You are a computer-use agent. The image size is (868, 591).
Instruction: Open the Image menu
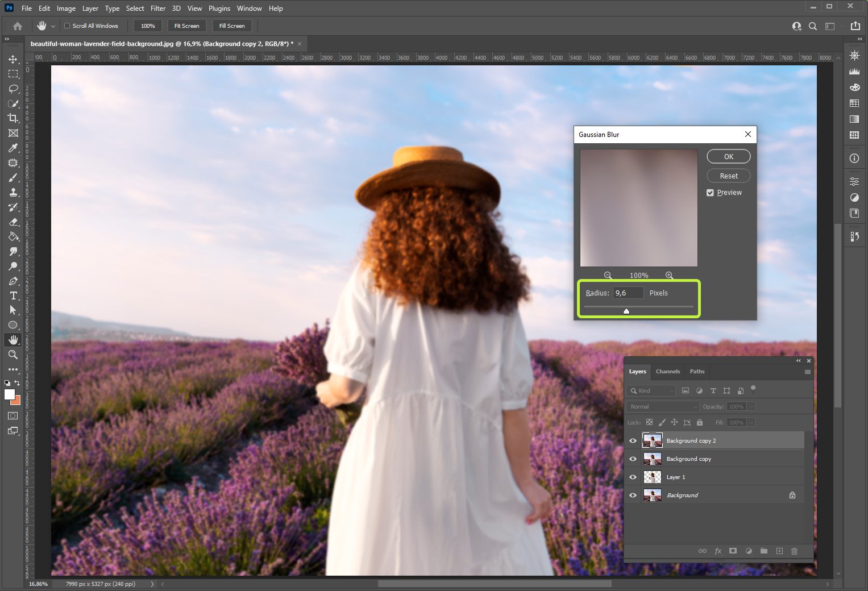[66, 9]
